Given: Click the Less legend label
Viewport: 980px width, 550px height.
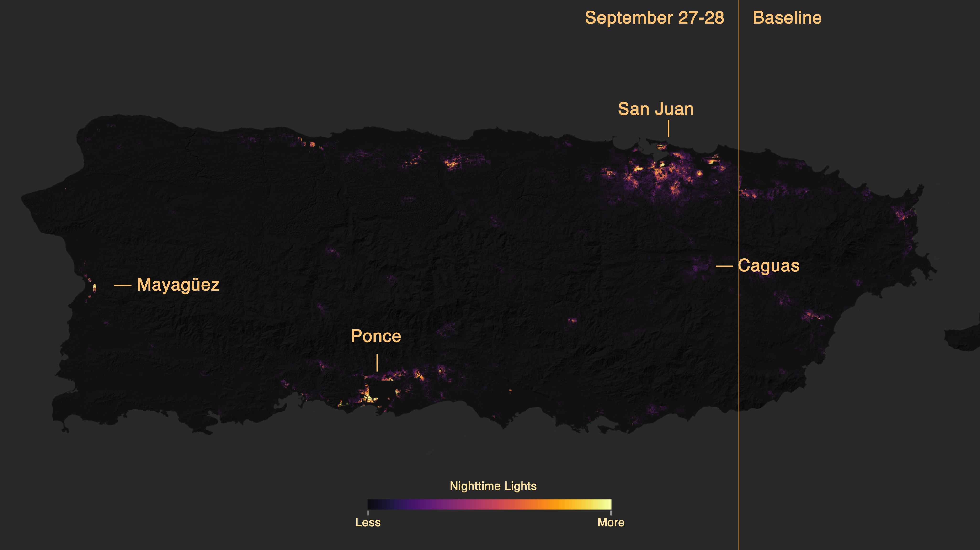Looking at the screenshot, I should tap(368, 522).
